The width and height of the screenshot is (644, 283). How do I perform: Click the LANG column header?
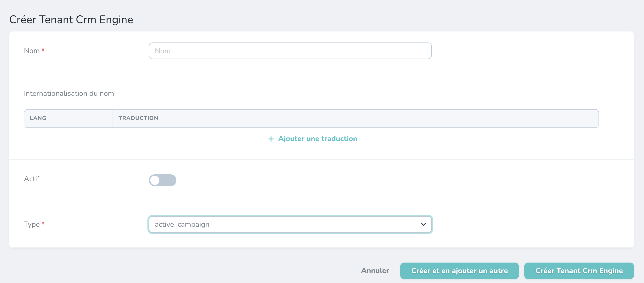pos(38,118)
